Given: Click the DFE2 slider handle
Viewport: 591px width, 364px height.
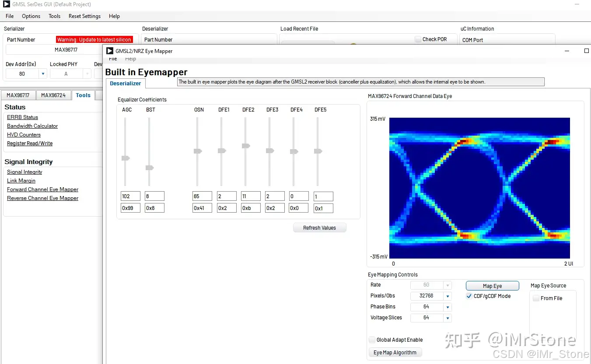Looking at the screenshot, I should pos(246,146).
